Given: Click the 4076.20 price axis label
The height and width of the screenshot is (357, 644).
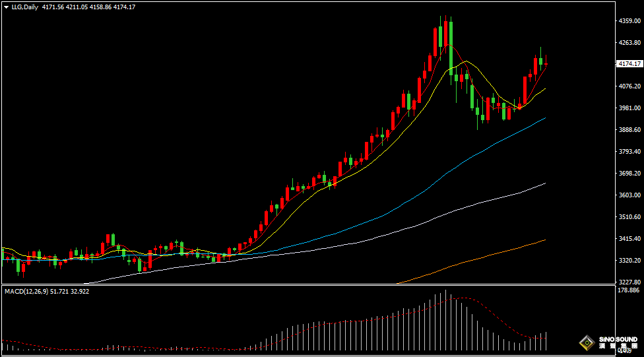Looking at the screenshot, I should pyautogui.click(x=629, y=86).
